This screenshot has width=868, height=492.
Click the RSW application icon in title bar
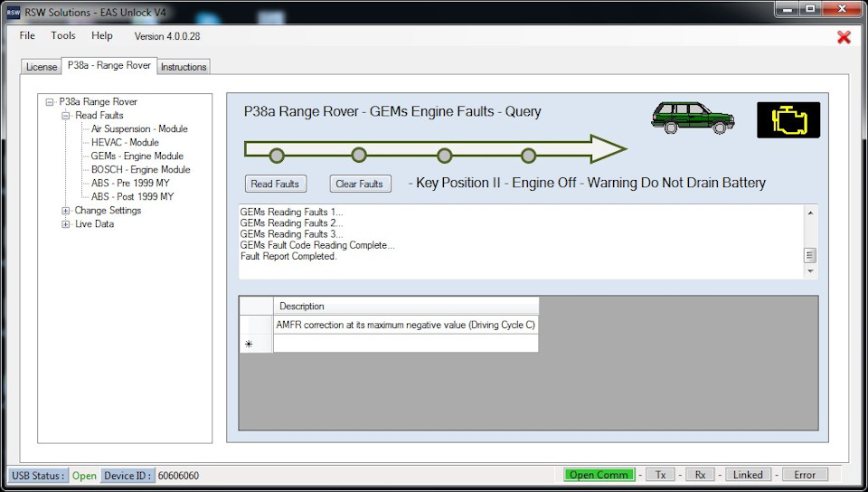pyautogui.click(x=14, y=12)
